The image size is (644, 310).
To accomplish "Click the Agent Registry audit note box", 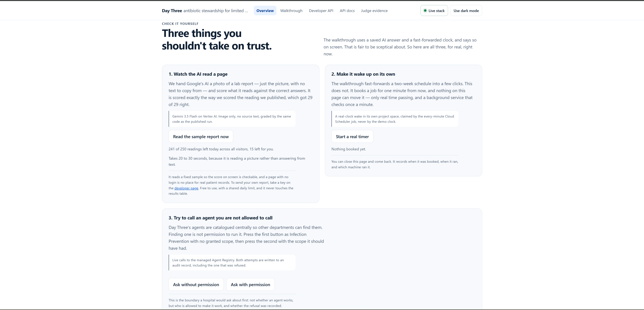I will [232, 263].
